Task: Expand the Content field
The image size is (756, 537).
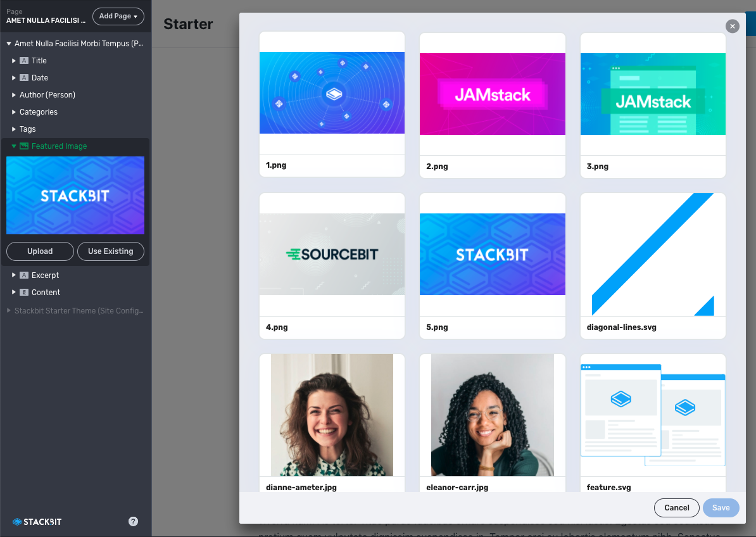Action: point(13,292)
